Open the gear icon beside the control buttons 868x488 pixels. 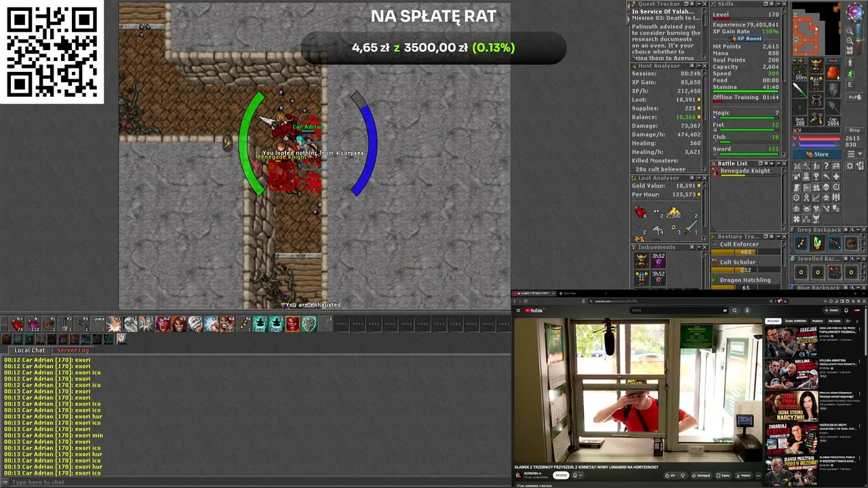[x=850, y=166]
